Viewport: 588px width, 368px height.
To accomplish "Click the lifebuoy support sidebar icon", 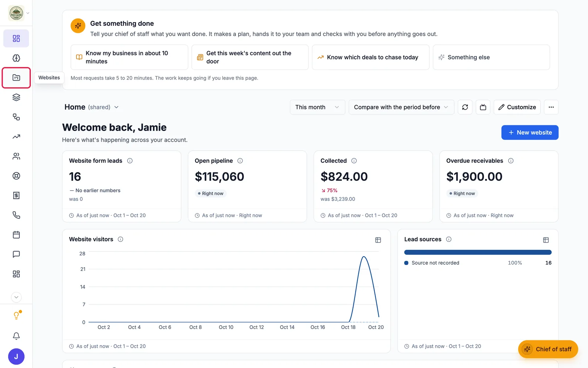I will (16, 176).
